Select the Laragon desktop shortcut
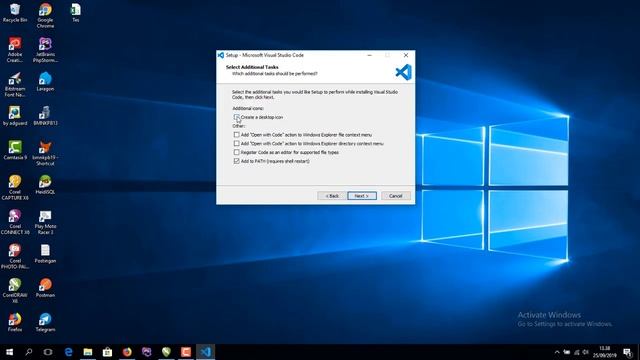Image resolution: width=640 pixels, height=360 pixels. (45, 81)
